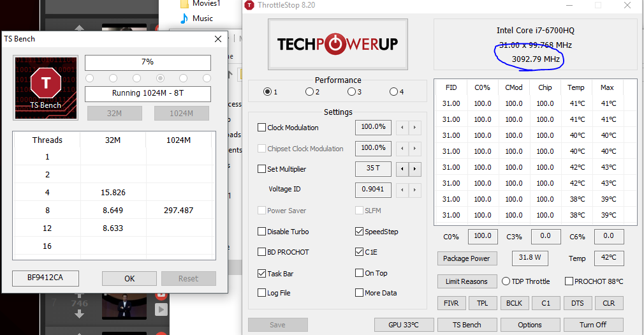Toggle Disable Turbo checkbox
This screenshot has height=335, width=644.
click(261, 232)
